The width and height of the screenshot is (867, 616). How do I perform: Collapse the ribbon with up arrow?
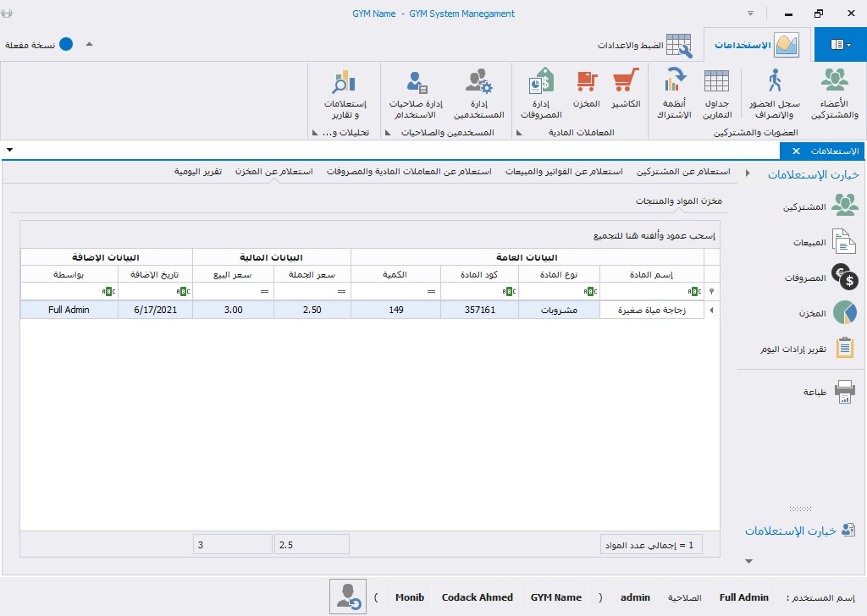coord(89,44)
